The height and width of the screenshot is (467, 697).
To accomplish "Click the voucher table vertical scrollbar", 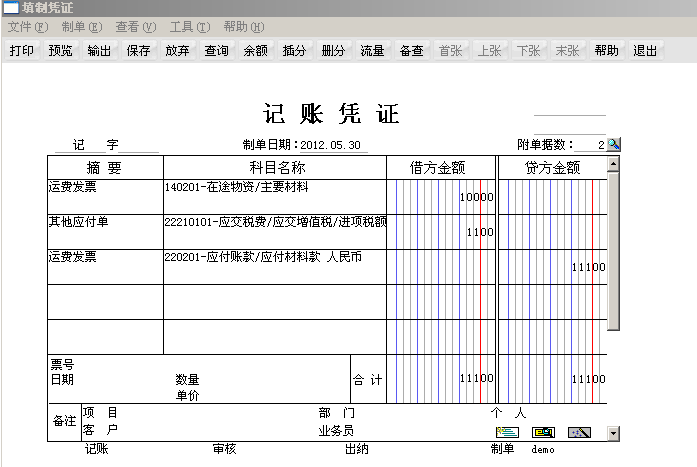I will tap(613, 250).
